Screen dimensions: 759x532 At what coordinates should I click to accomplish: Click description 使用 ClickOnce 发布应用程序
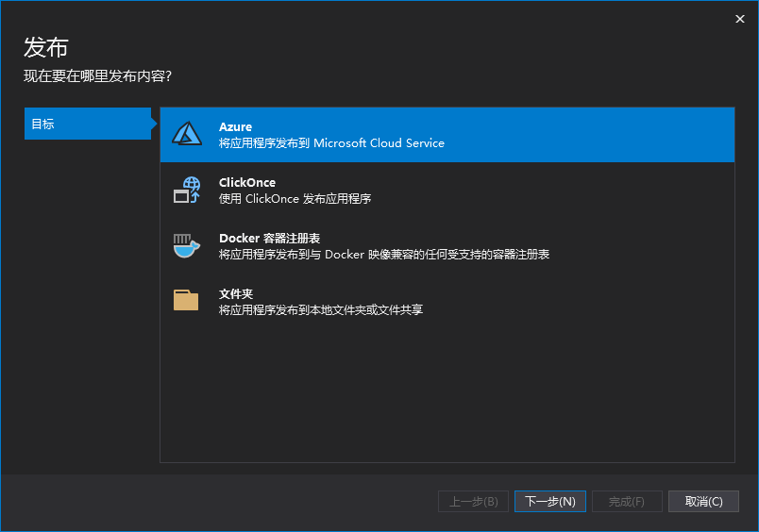295,199
